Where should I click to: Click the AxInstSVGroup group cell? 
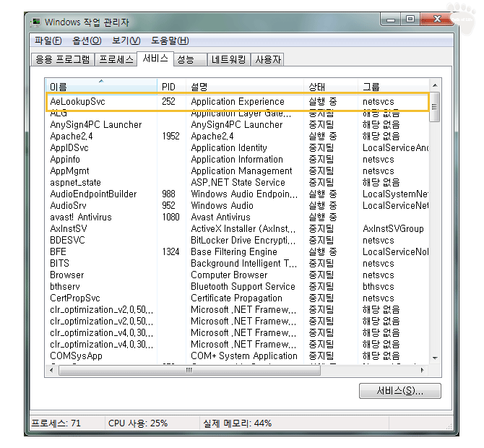393,229
